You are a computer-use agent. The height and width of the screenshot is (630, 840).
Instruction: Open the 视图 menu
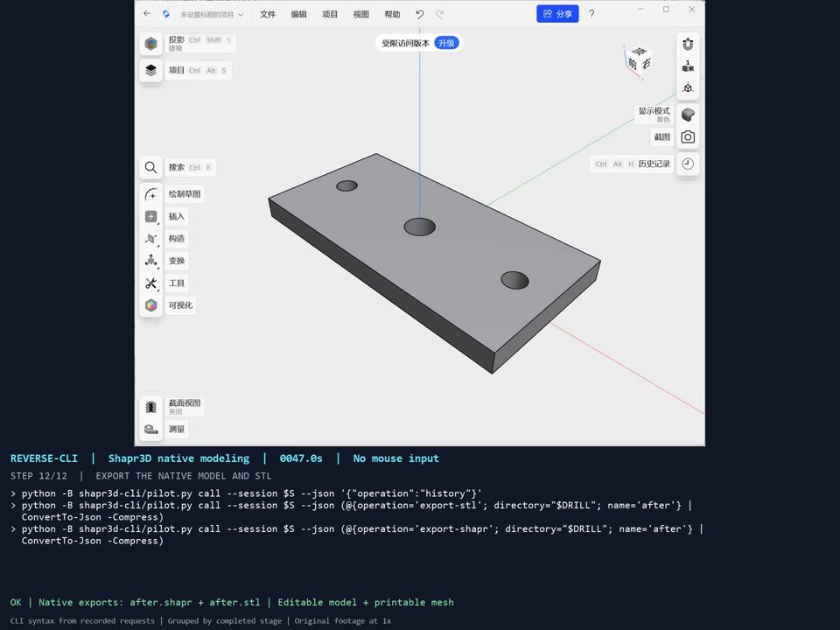(360, 15)
